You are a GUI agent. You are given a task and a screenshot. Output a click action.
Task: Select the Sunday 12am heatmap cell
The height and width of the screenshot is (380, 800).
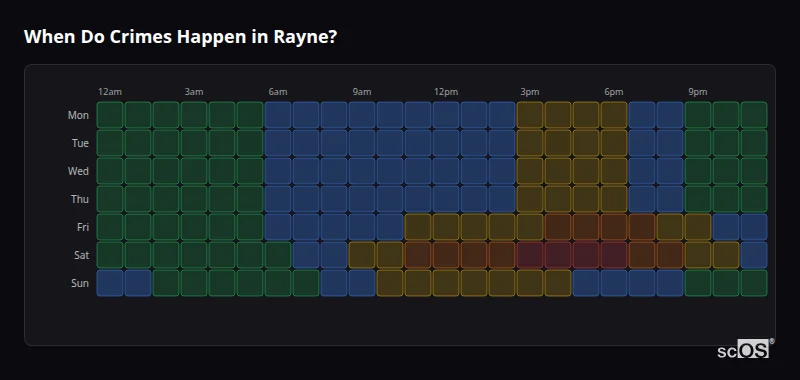[110, 283]
